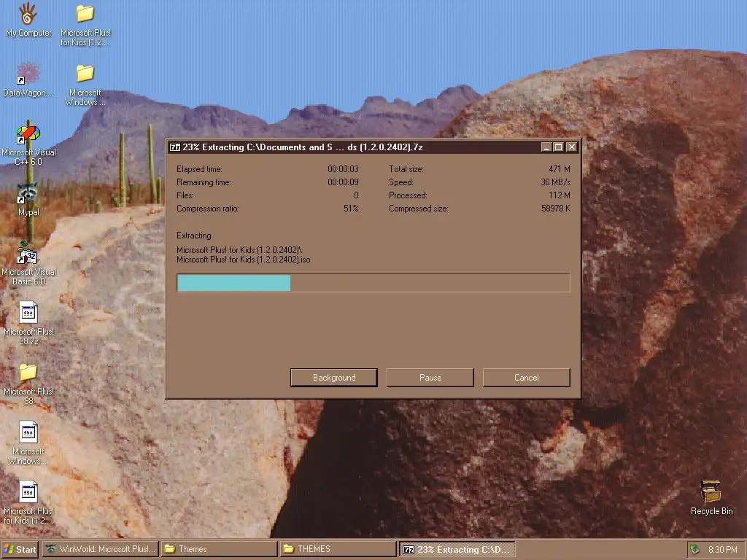Click the Elapsed time value 00:00:03
The width and height of the screenshot is (747, 560).
343,169
